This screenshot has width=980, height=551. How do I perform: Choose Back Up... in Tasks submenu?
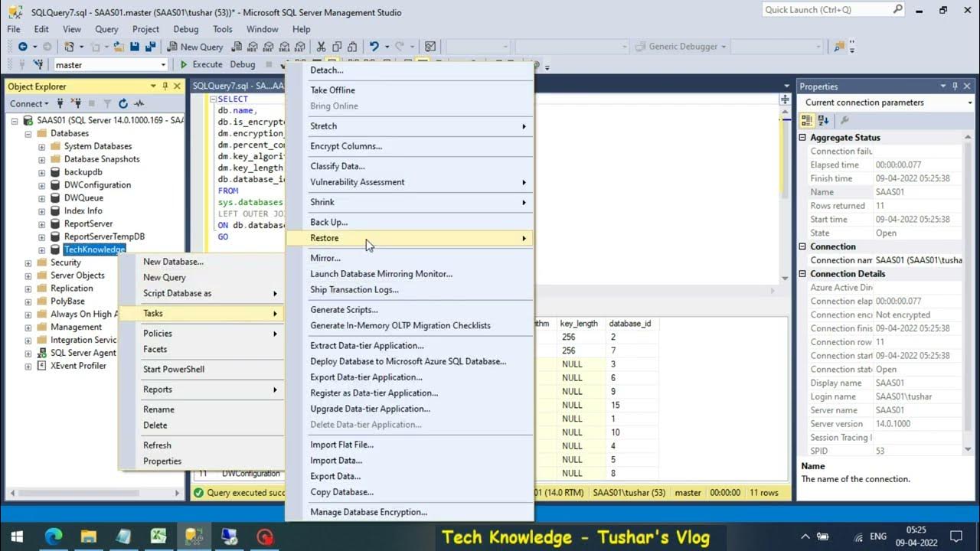tap(410, 222)
